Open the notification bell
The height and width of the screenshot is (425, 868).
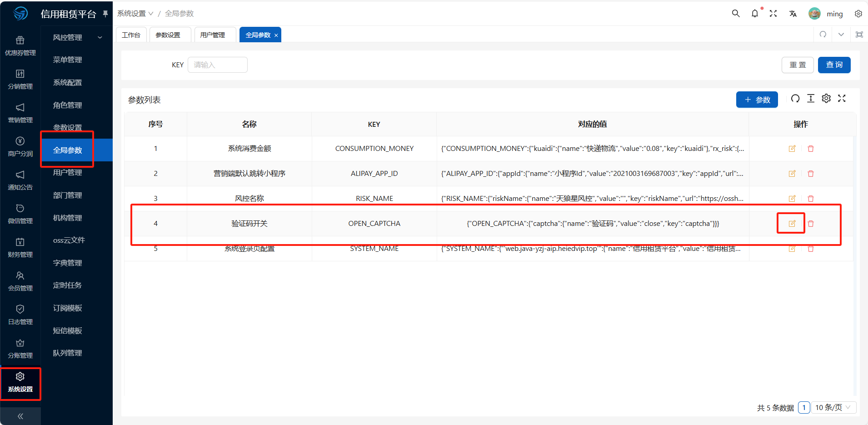tap(754, 14)
